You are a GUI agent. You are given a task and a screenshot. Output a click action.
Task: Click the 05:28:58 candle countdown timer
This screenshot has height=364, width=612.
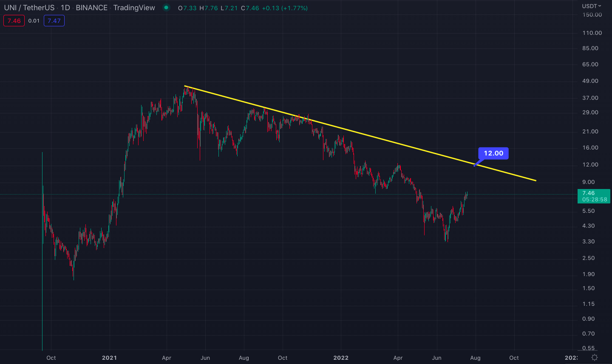click(595, 200)
